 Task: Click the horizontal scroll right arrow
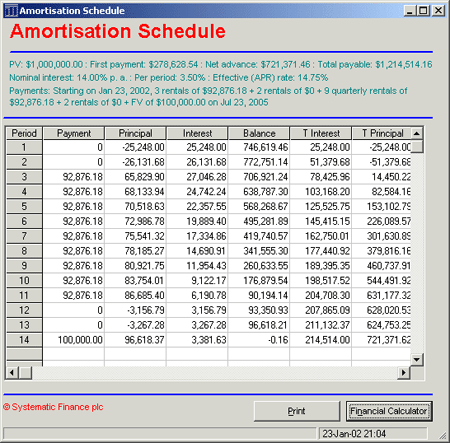tap(404, 372)
